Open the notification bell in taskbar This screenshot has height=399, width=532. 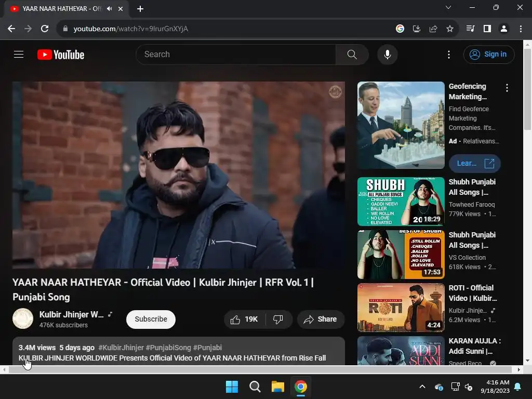(518, 387)
